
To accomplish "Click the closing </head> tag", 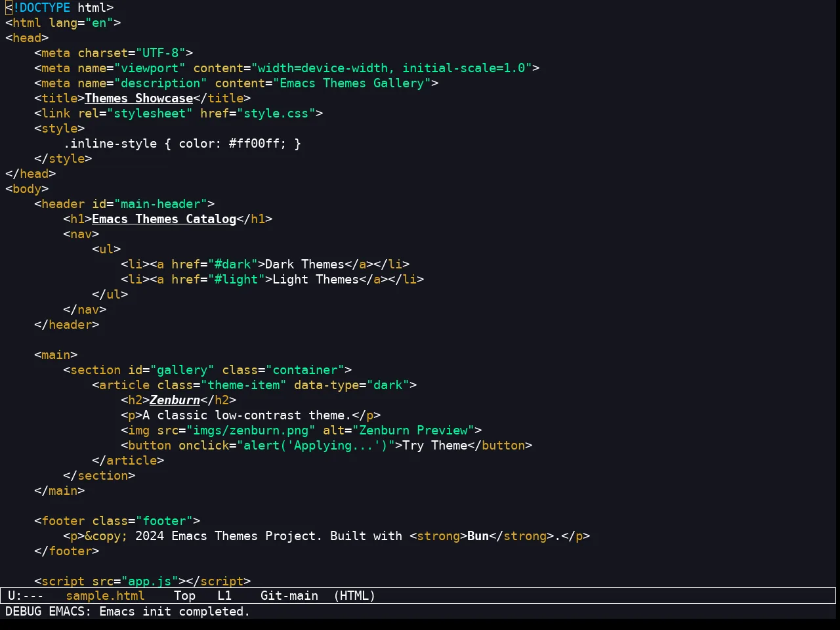I will click(30, 174).
